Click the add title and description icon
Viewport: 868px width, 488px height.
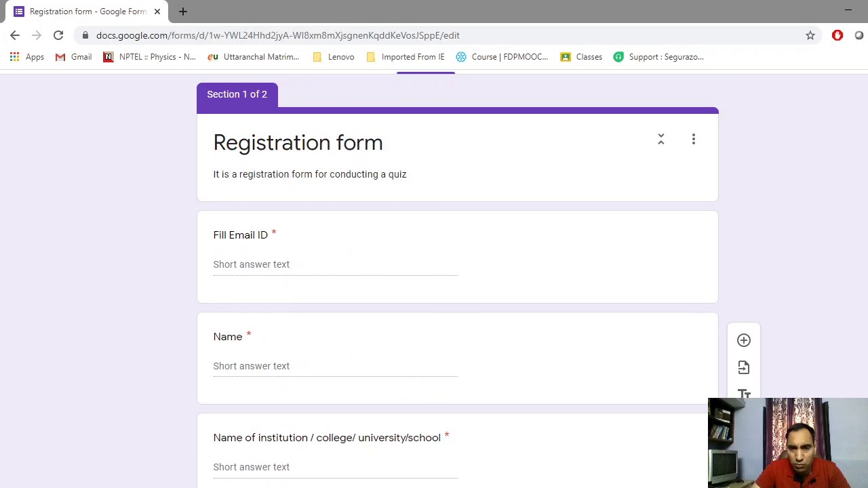point(744,393)
